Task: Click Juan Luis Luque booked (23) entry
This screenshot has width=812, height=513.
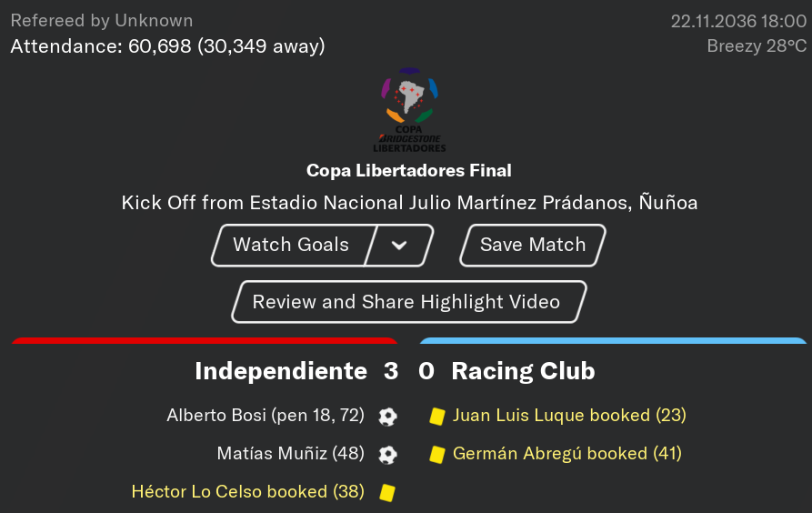Action: [569, 416]
